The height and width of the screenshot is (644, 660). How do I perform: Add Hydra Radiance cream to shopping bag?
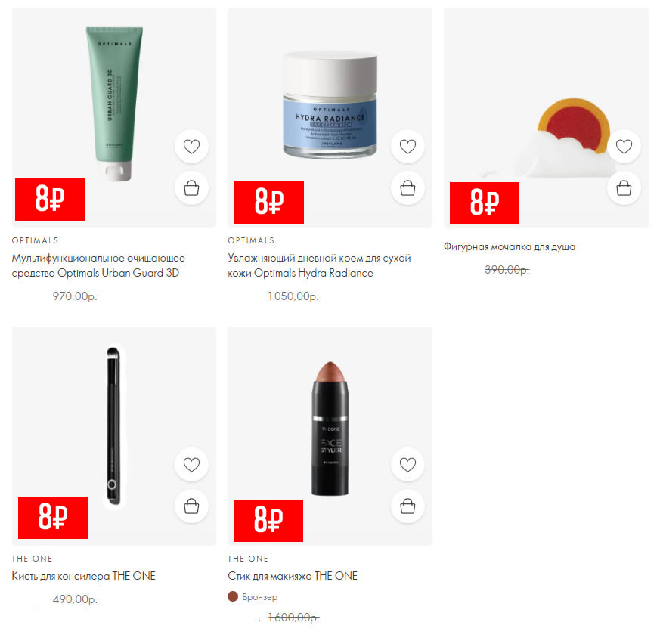[407, 188]
